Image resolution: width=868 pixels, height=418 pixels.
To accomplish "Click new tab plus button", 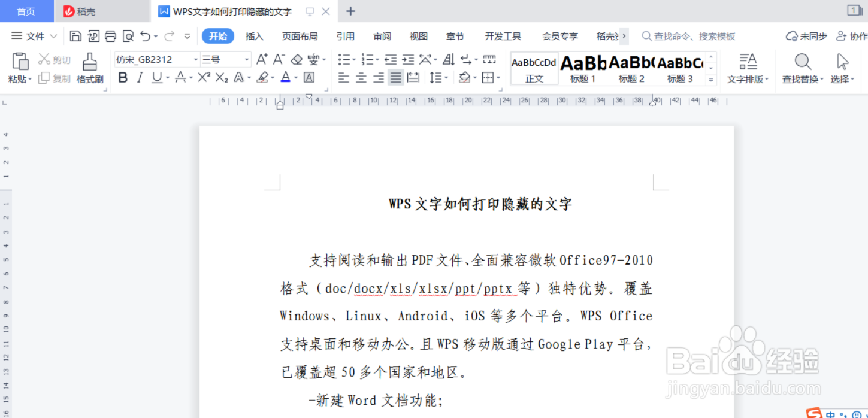I will 351,11.
